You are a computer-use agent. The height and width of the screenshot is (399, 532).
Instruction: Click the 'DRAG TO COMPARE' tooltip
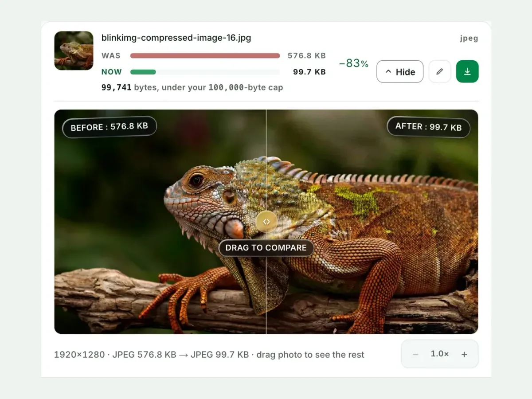click(x=266, y=248)
